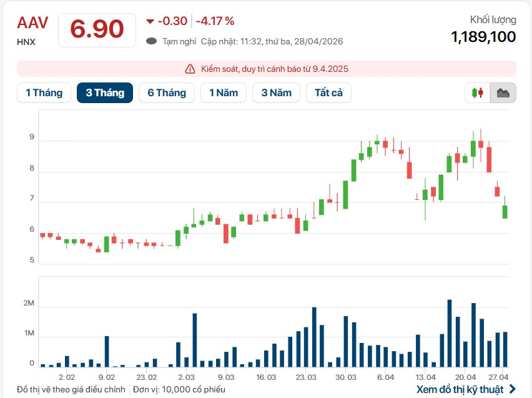Switch to candlestick chart view
Image resolution: width=532 pixels, height=398 pixels.
coord(478,93)
